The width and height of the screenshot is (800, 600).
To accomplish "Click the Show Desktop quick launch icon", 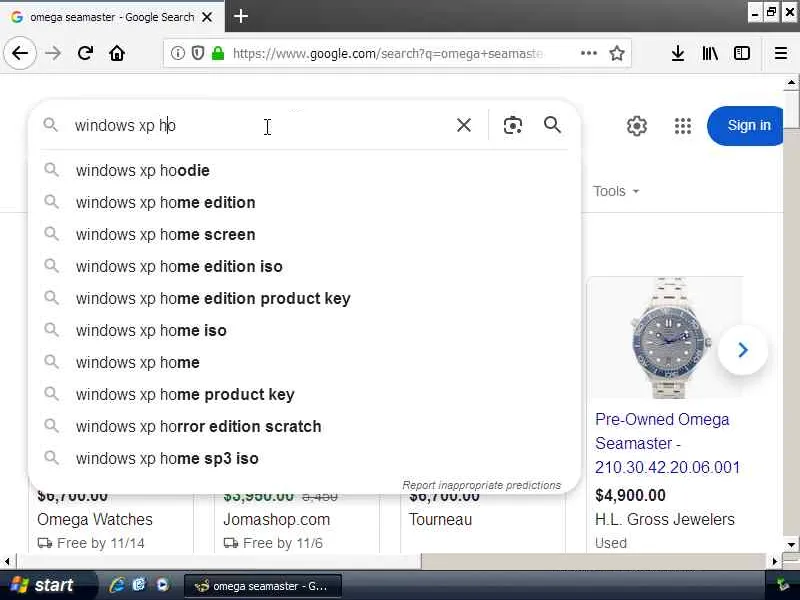I will coord(139,585).
